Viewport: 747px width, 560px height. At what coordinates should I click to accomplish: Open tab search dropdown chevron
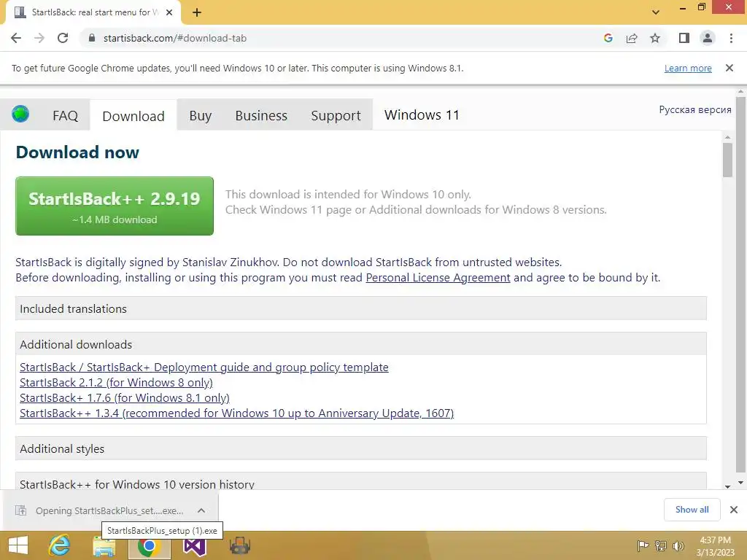coord(656,12)
